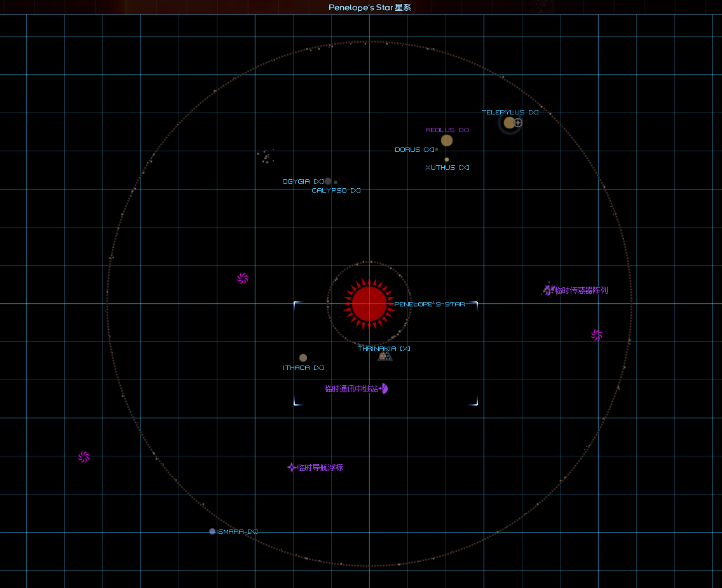Click the blue Ismara planet
The image size is (722, 588).
tap(212, 531)
